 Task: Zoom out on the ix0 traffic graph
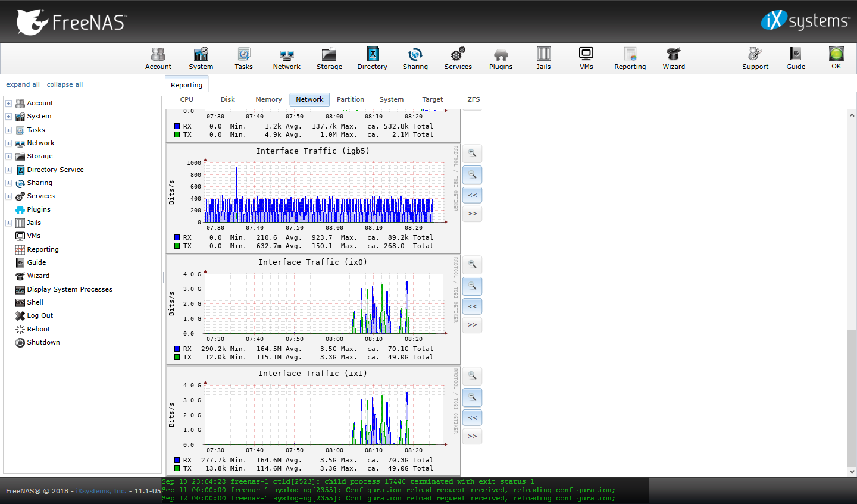(x=473, y=286)
